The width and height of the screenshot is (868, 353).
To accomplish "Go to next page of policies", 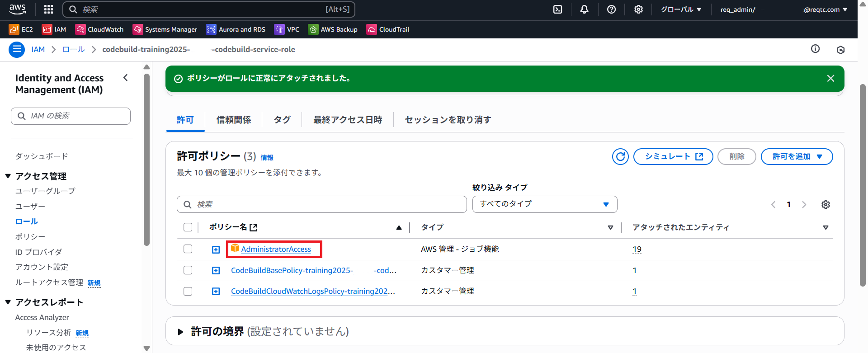I will [x=804, y=204].
